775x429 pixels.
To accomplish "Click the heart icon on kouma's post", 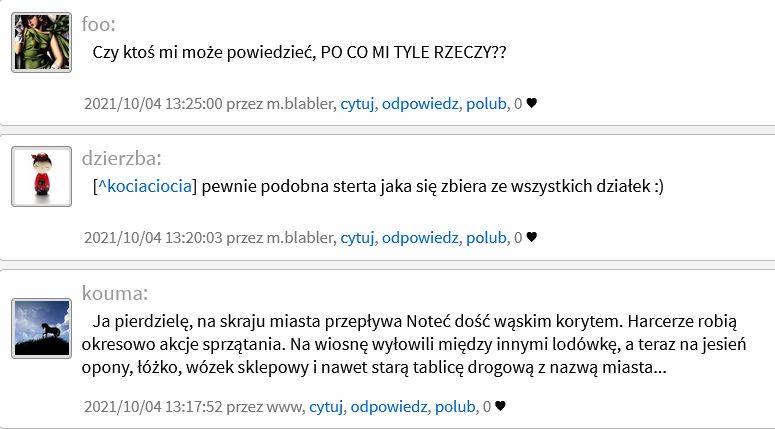I will pyautogui.click(x=500, y=406).
